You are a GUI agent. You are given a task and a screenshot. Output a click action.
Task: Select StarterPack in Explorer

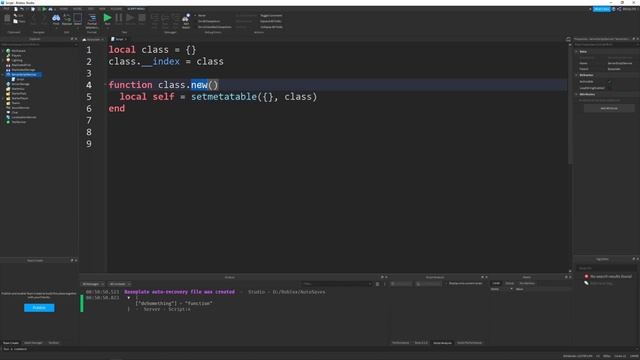pyautogui.click(x=19, y=93)
